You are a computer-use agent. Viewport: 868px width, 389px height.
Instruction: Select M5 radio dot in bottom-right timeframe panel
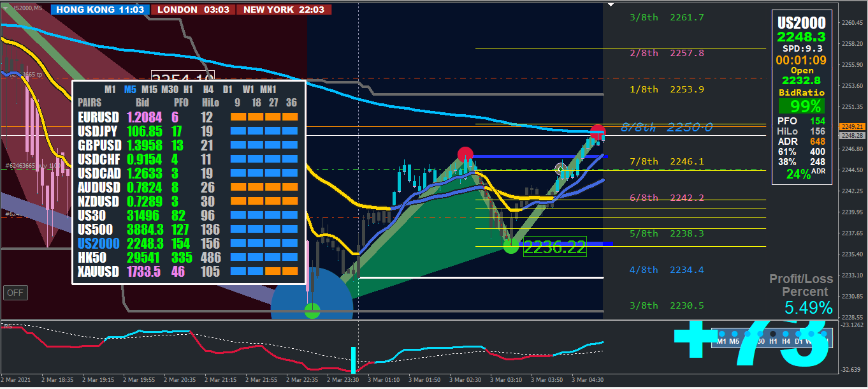click(735, 334)
